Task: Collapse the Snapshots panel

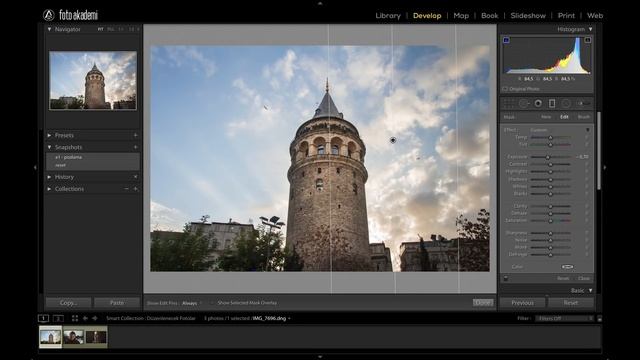Action: (x=49, y=147)
